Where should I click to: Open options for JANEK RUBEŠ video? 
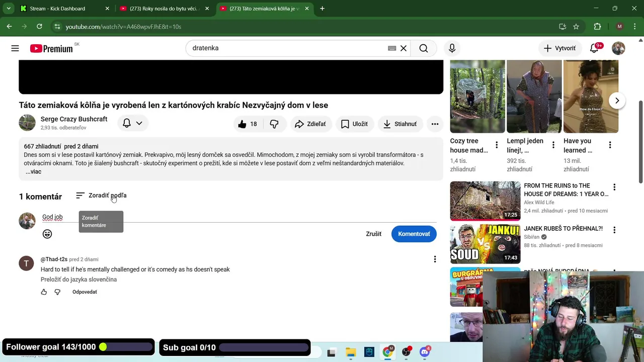[x=614, y=230]
